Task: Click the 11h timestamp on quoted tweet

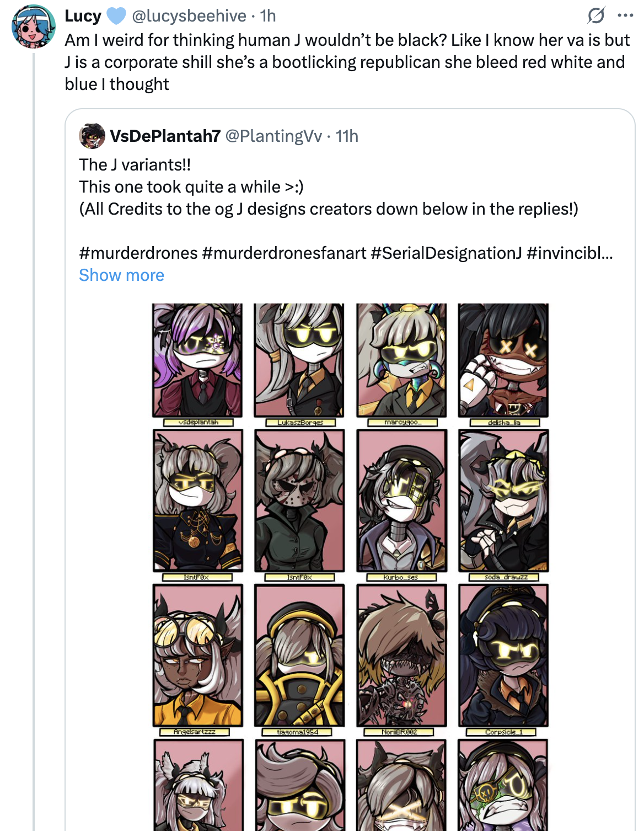Action: (347, 136)
